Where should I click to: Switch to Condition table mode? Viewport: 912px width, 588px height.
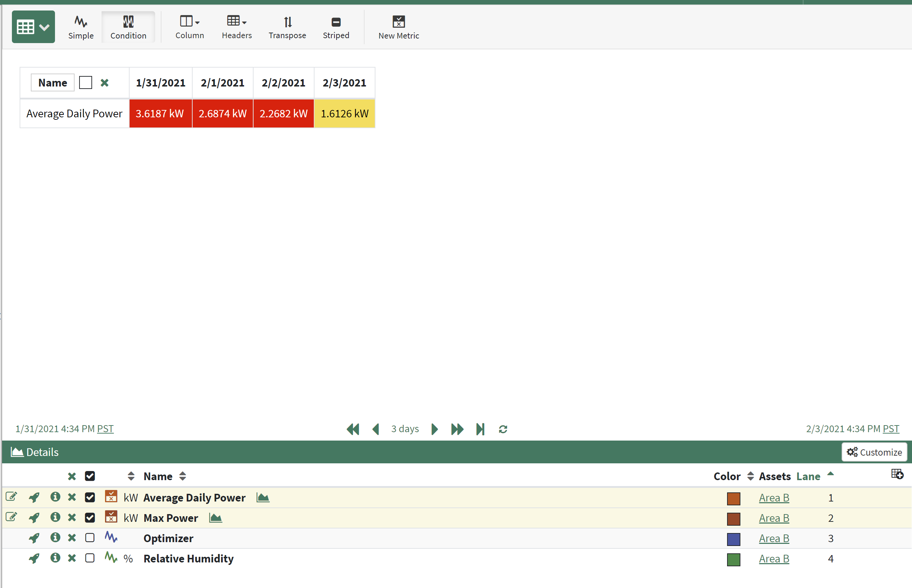pos(128,27)
